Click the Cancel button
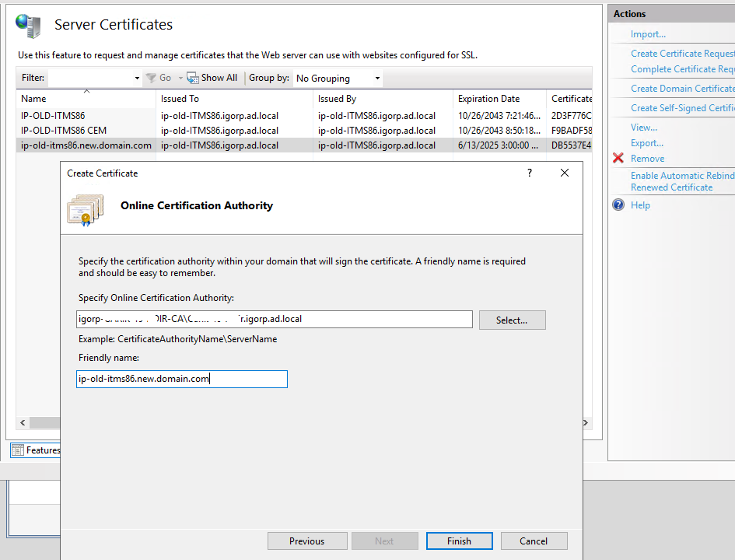735x560 pixels. click(534, 541)
